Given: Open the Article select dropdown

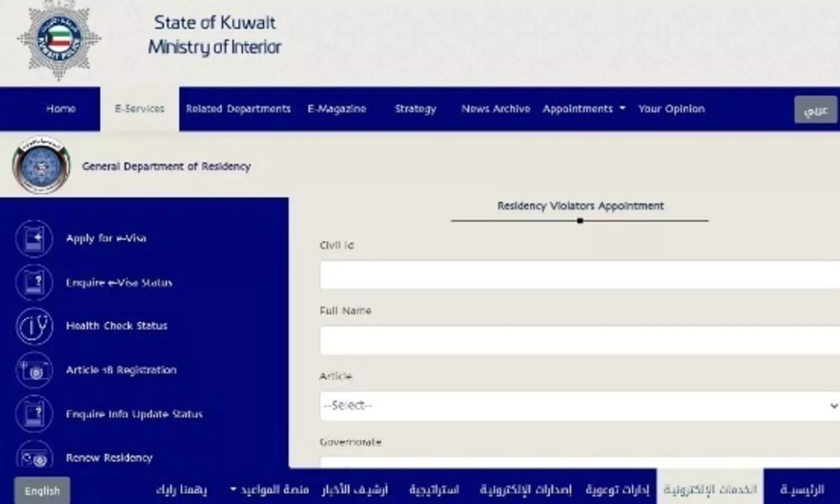Looking at the screenshot, I should [579, 405].
